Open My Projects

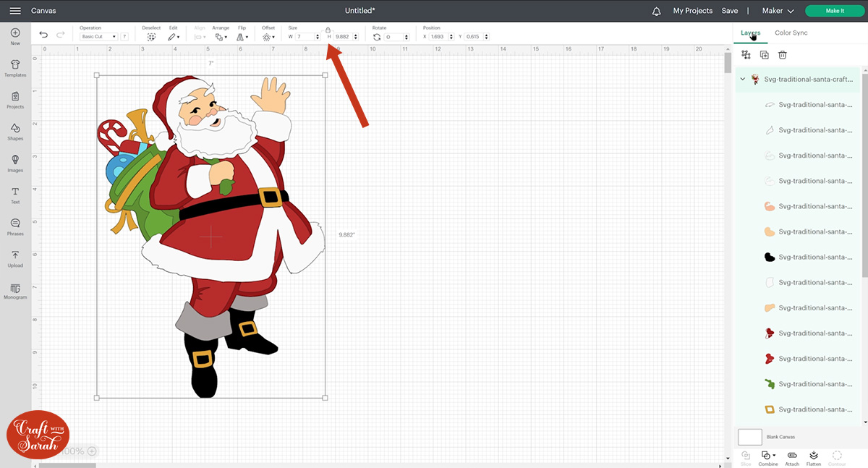point(692,11)
